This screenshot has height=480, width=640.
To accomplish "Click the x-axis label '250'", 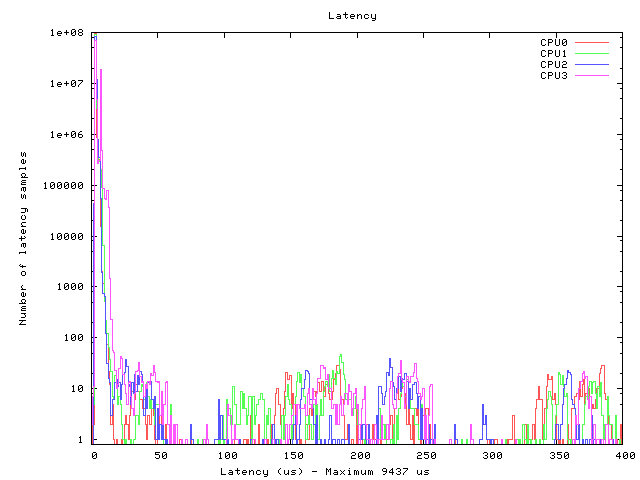I will [427, 456].
